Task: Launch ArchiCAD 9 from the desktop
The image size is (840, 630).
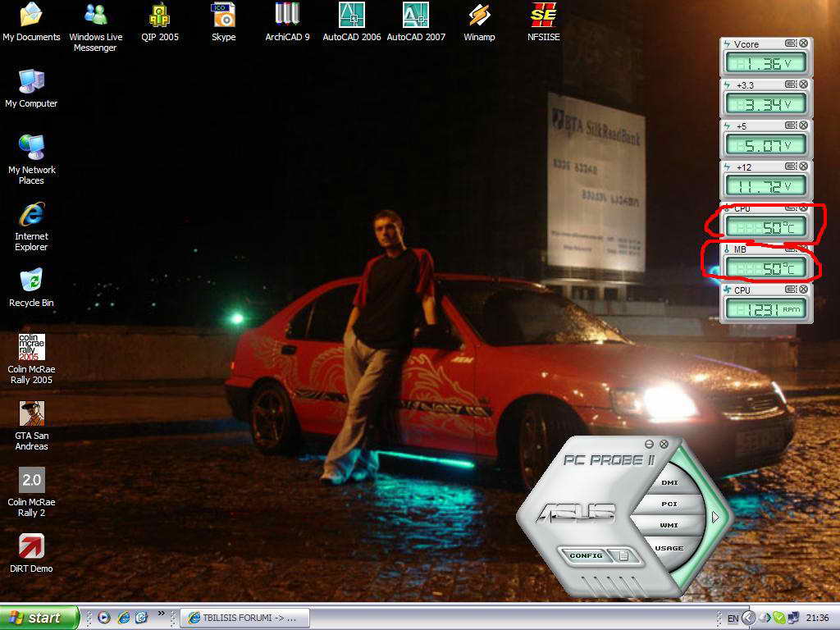Action: tap(287, 16)
